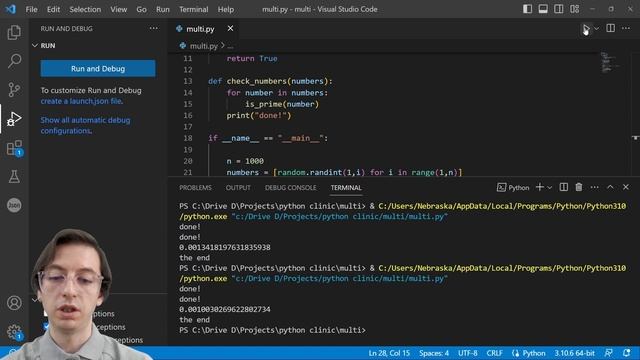Open the Source Control view
This screenshot has height=360, width=640.
14,89
